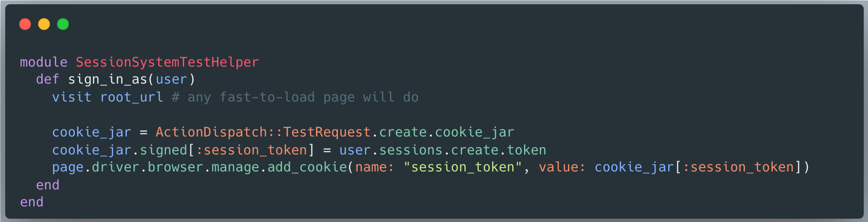Place cursor on the def keyword

click(47, 79)
